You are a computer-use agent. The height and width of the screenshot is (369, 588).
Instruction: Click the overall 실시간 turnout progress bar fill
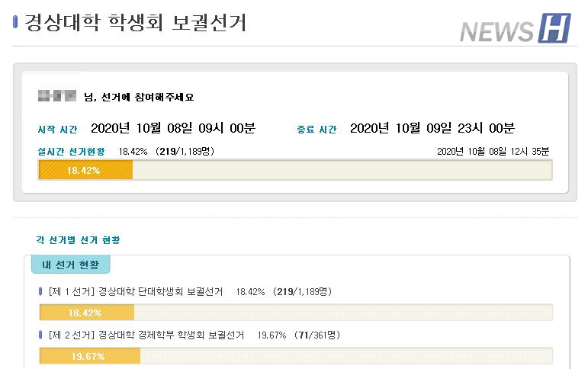[x=85, y=170]
